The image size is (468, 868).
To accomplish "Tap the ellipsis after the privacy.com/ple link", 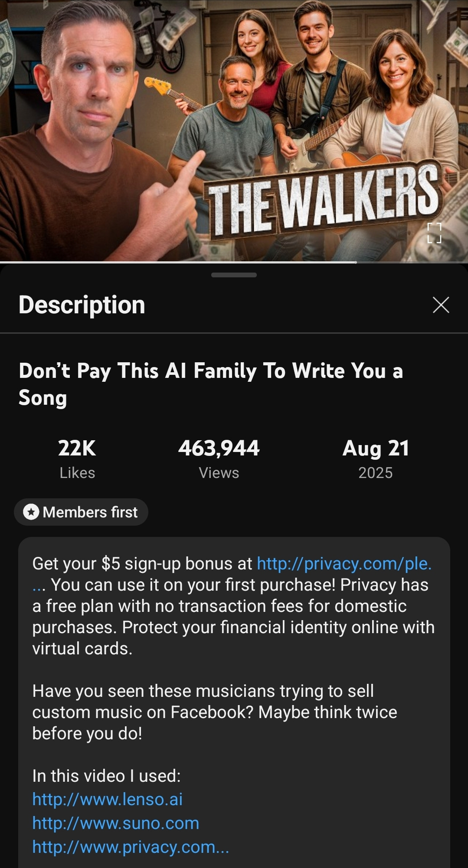I will pyautogui.click(x=39, y=585).
